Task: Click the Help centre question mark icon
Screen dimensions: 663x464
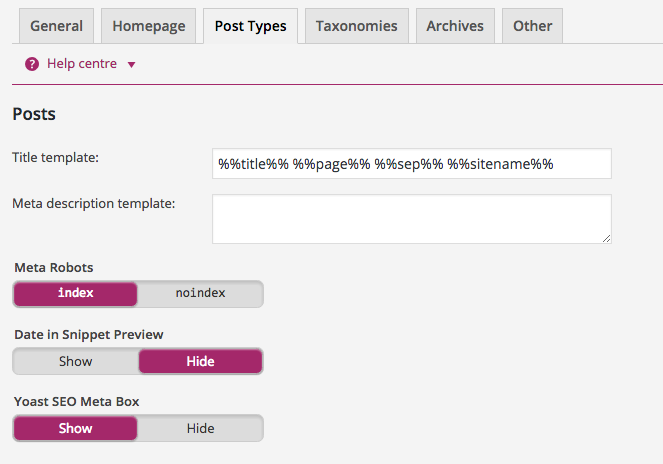Action: click(x=32, y=64)
